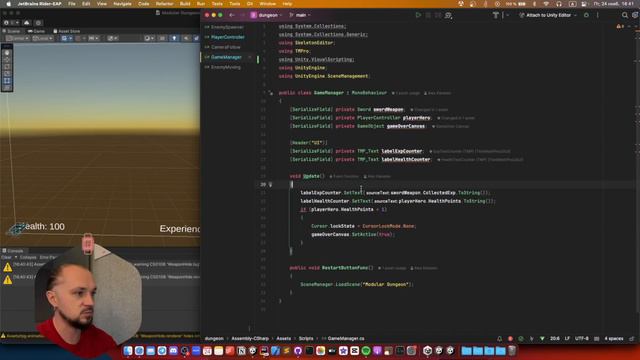Navigate back in Rider
640x360 pixels.
tap(232, 15)
